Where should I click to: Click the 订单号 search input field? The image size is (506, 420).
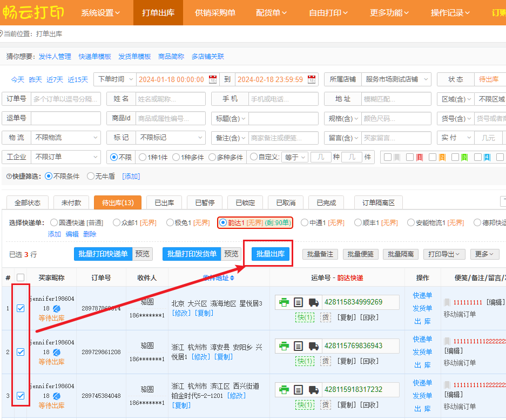point(66,99)
